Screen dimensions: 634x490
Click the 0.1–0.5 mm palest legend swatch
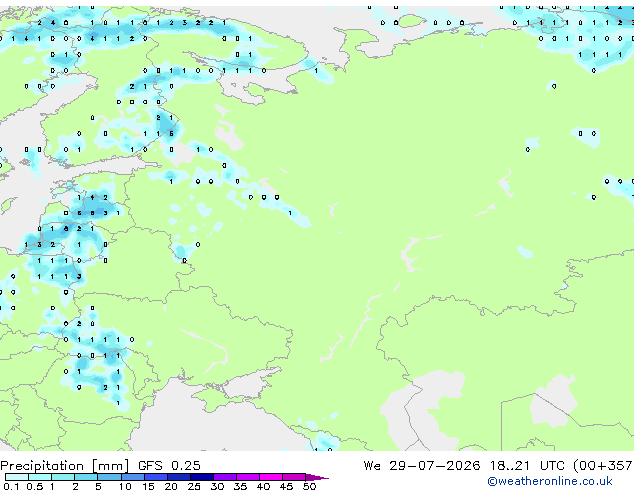[17, 477]
